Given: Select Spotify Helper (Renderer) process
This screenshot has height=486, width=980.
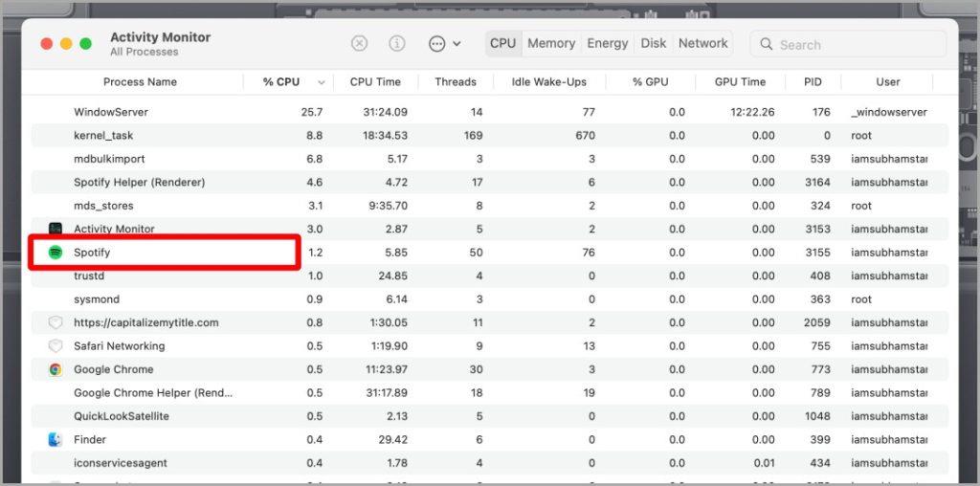Looking at the screenshot, I should [140, 183].
